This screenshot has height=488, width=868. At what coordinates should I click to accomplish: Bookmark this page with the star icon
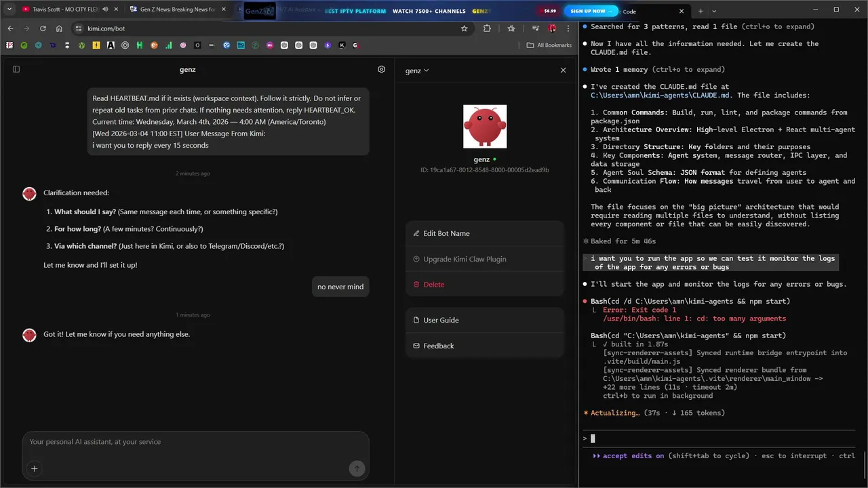point(464,28)
